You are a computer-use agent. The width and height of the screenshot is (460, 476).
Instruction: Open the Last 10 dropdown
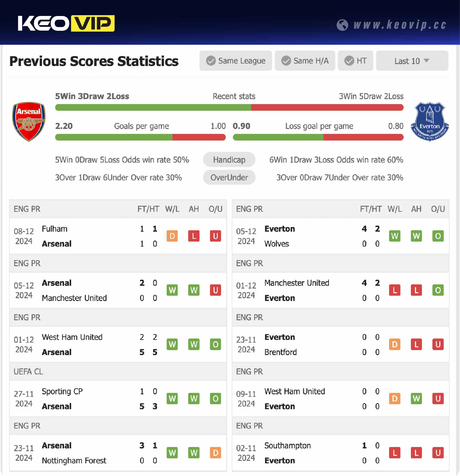tap(412, 61)
